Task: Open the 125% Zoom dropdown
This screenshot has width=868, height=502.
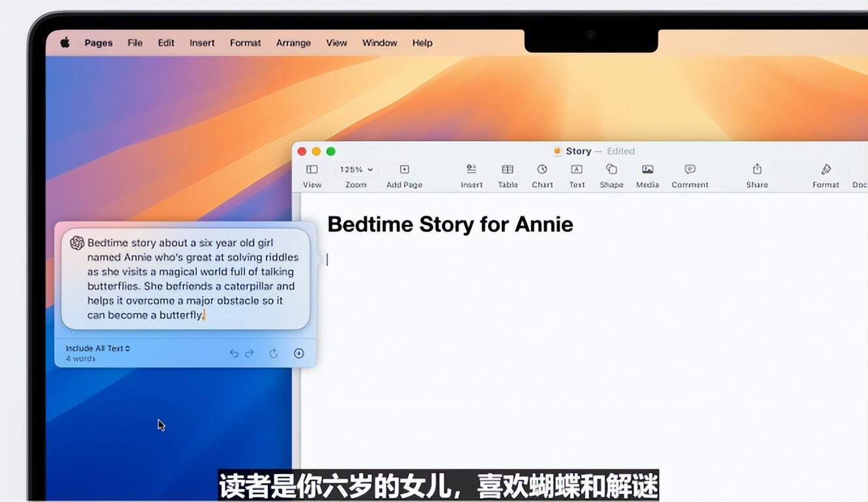Action: click(356, 170)
